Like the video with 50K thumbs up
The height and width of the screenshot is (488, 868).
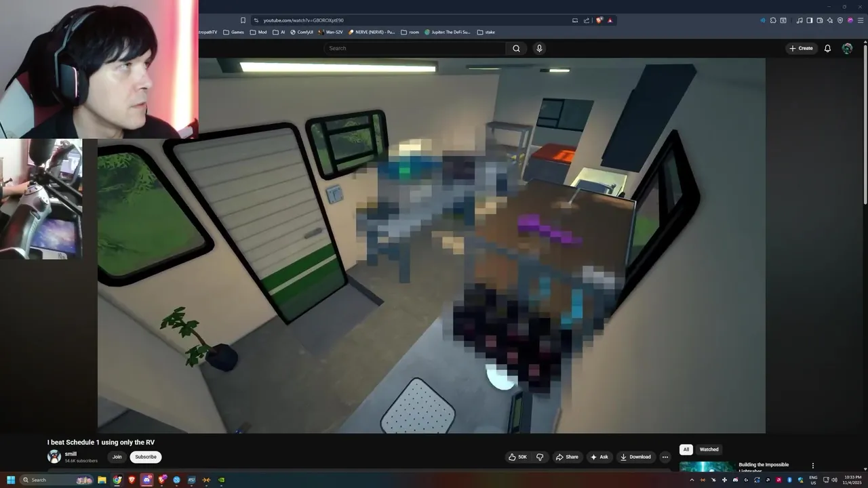[x=517, y=457]
